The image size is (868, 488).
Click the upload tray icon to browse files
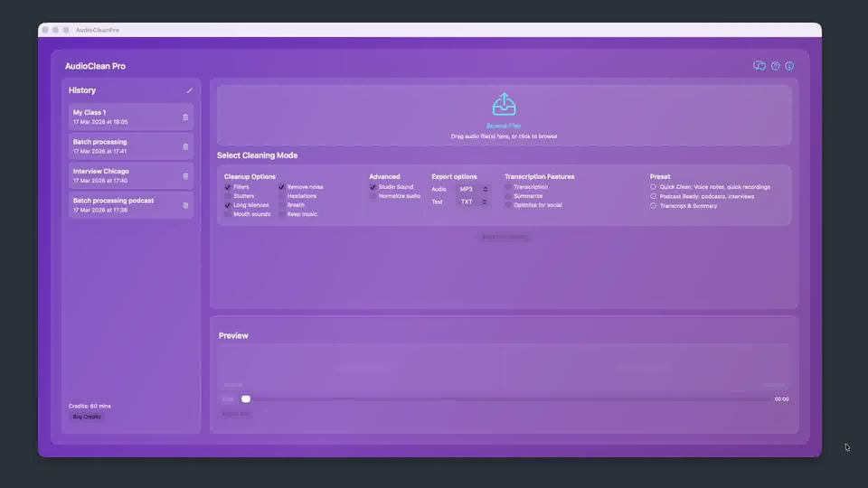[x=504, y=105]
